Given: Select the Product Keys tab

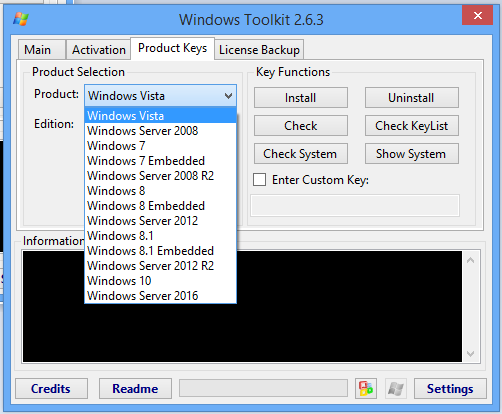Looking at the screenshot, I should pyautogui.click(x=172, y=49).
